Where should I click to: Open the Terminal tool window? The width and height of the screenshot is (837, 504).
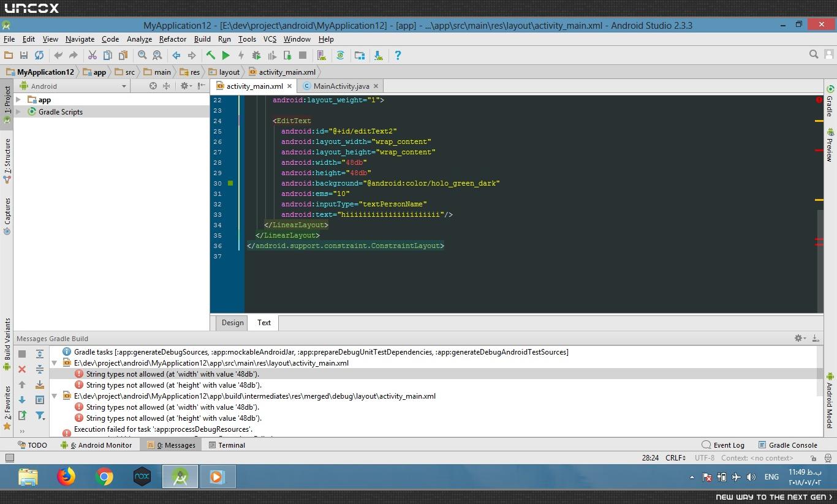227,445
